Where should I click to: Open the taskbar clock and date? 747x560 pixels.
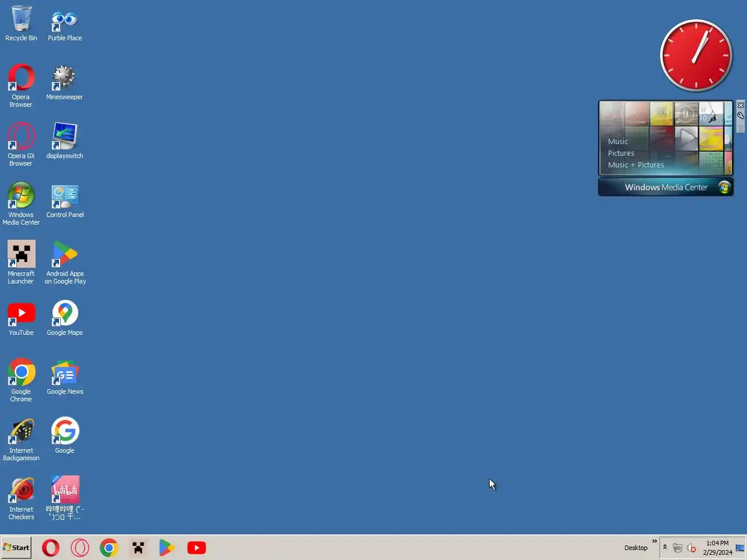click(x=717, y=548)
